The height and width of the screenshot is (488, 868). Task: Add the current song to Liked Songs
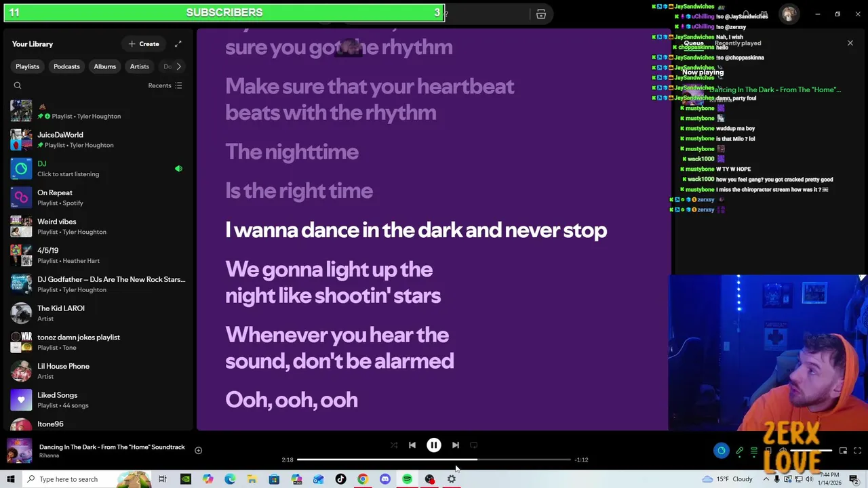tap(198, 450)
